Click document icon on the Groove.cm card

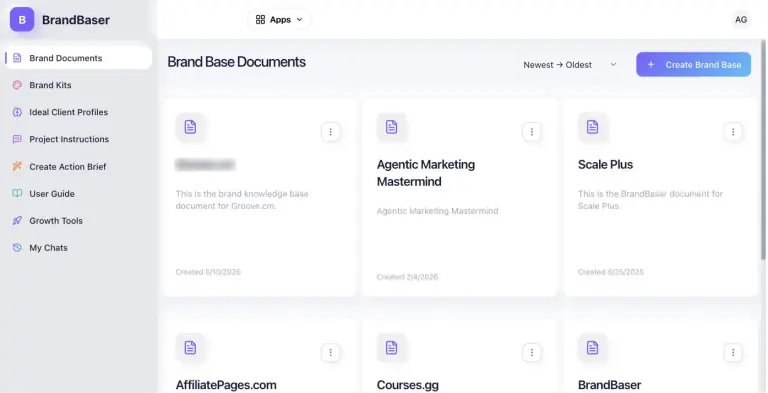pyautogui.click(x=191, y=127)
